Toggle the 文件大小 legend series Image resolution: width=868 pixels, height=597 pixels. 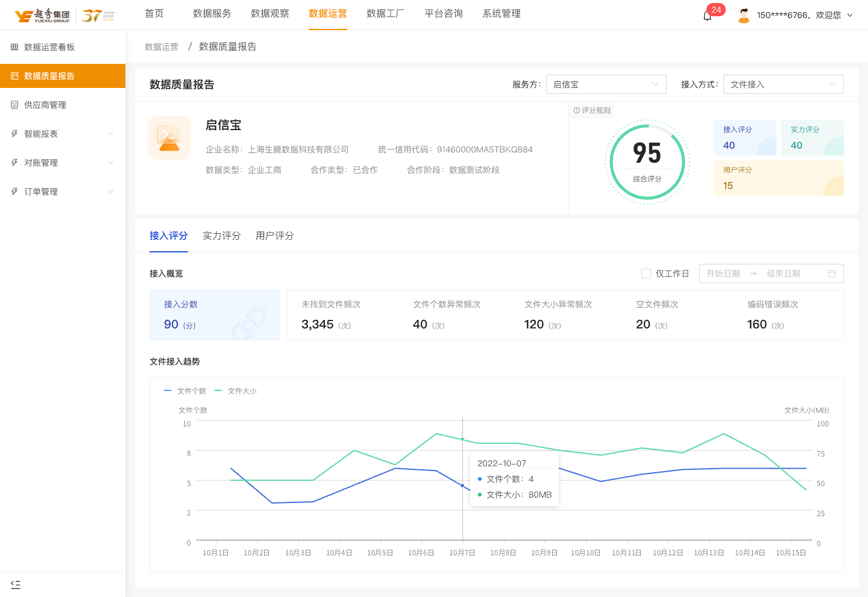236,391
